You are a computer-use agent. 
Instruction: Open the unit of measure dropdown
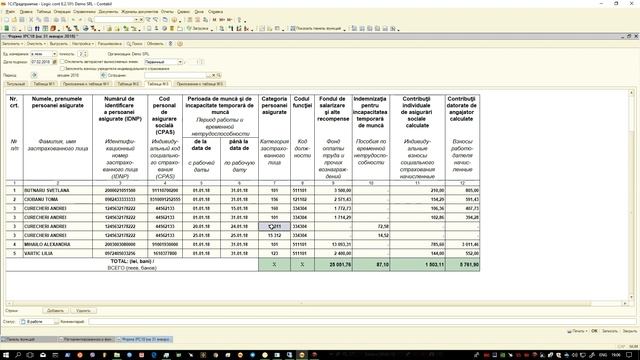pos(54,54)
